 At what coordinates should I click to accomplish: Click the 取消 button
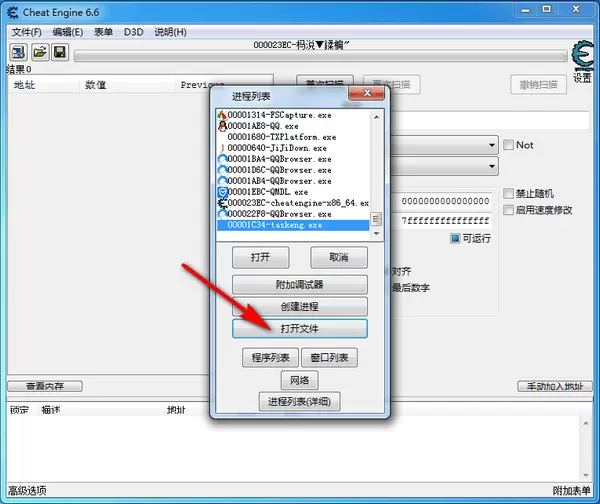click(x=339, y=258)
